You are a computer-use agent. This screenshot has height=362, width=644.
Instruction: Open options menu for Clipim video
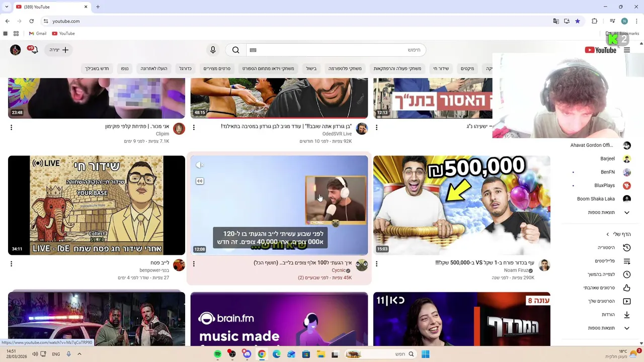[x=11, y=127]
